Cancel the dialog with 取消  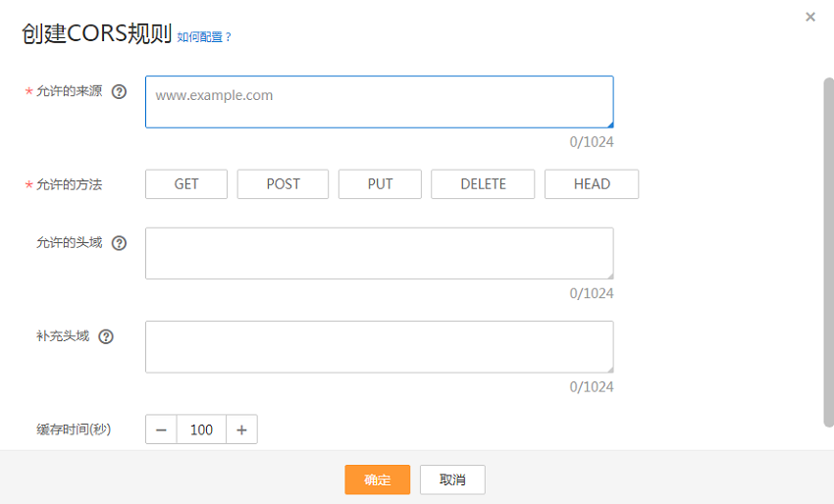[x=452, y=479]
